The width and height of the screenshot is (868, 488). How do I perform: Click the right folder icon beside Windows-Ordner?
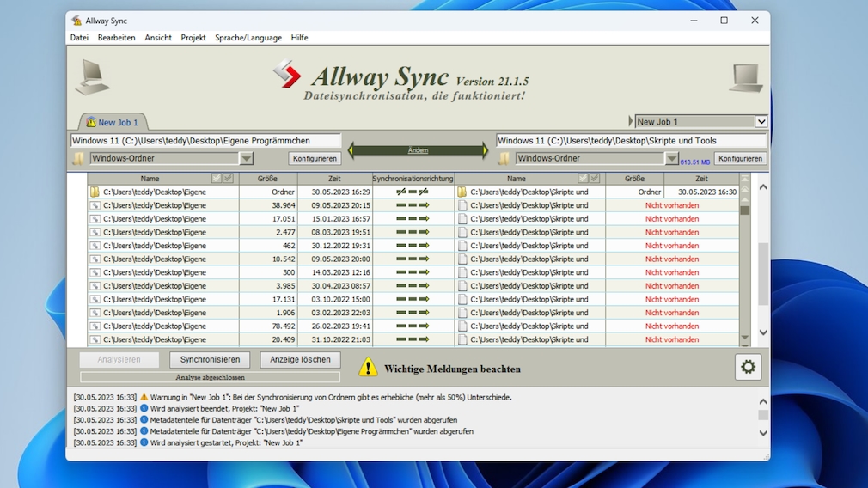[x=504, y=159]
